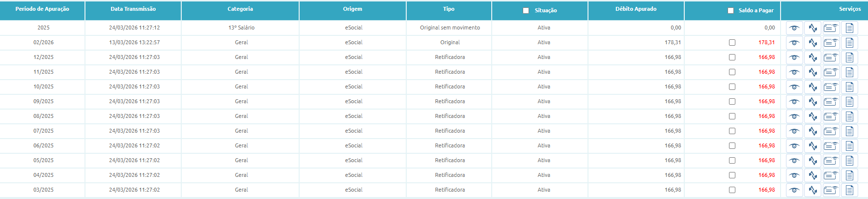Open the document icon for 10/2025
This screenshot has height=199, width=868.
click(849, 87)
